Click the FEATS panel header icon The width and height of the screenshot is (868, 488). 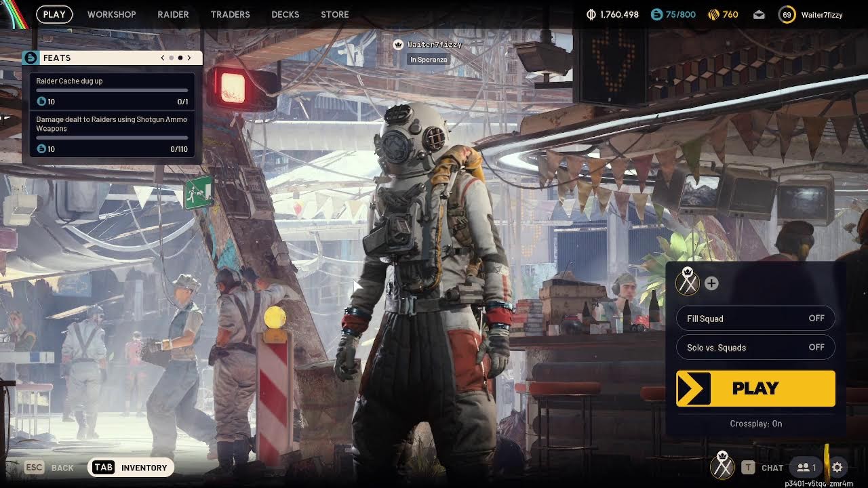pos(31,58)
